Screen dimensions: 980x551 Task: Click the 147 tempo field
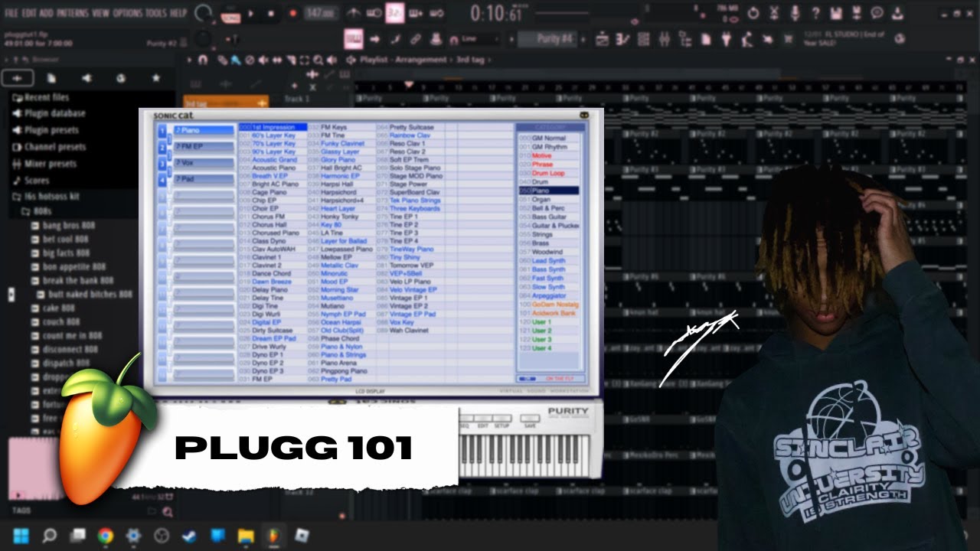coord(322,14)
